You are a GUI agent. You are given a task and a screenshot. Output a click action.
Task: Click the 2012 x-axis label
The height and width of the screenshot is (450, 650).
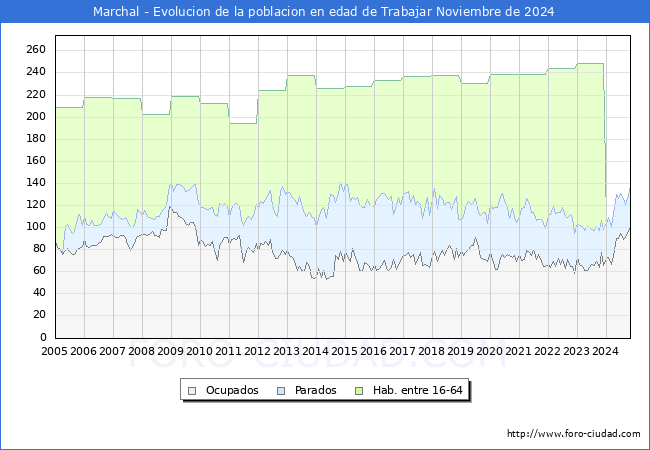[258, 351]
